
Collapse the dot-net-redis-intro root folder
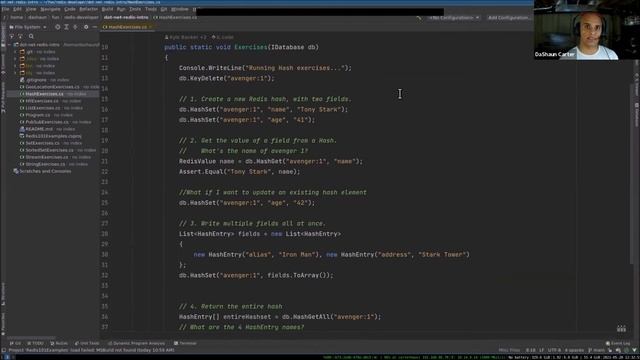click(9, 44)
